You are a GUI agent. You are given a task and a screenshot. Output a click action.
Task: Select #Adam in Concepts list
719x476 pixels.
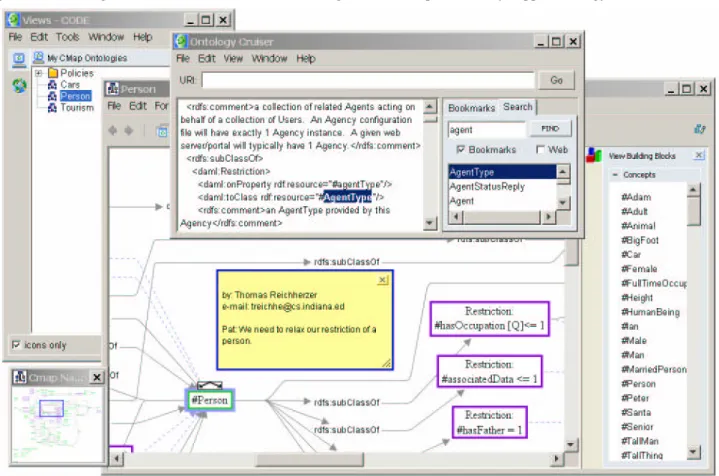click(x=636, y=197)
